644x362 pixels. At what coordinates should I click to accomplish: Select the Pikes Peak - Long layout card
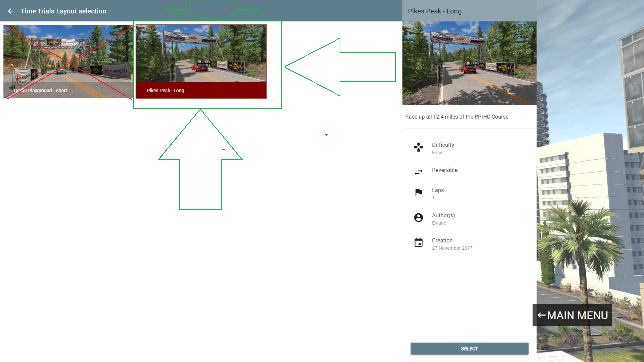pyautogui.click(x=201, y=62)
